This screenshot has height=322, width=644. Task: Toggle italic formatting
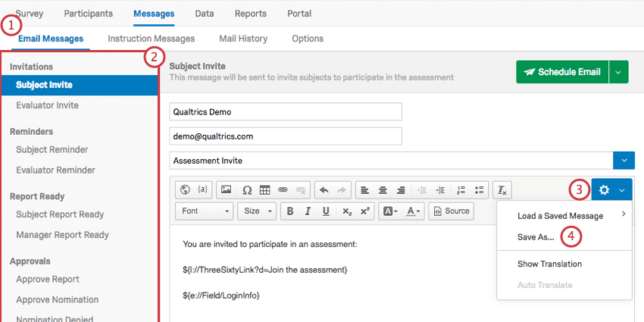(x=308, y=211)
